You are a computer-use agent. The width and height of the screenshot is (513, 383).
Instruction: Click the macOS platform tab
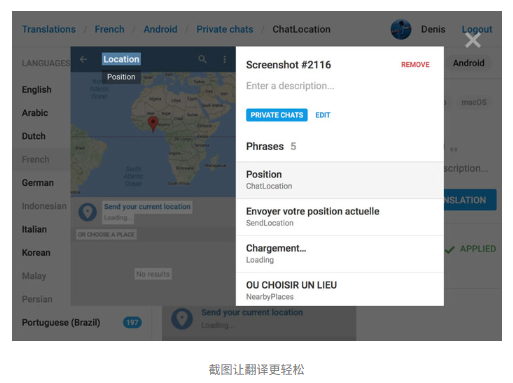click(474, 102)
